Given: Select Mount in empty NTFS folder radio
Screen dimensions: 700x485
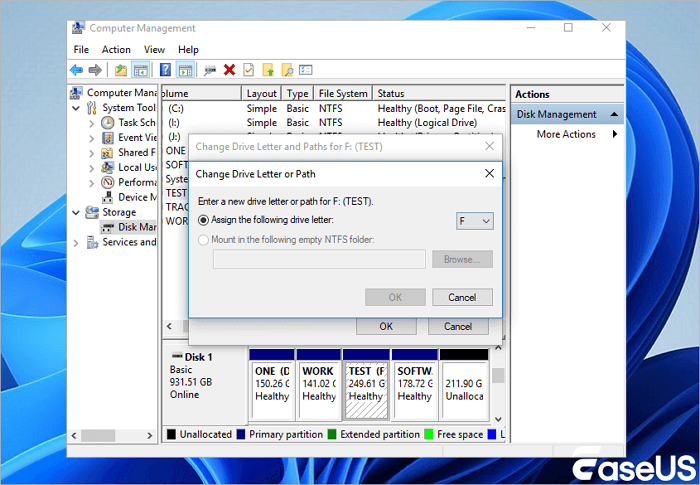Looking at the screenshot, I should [x=203, y=240].
